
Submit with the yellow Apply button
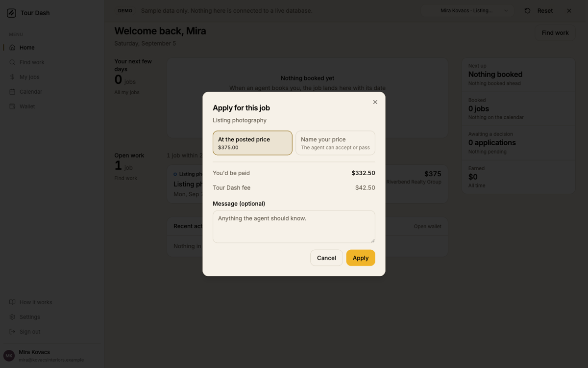click(361, 258)
